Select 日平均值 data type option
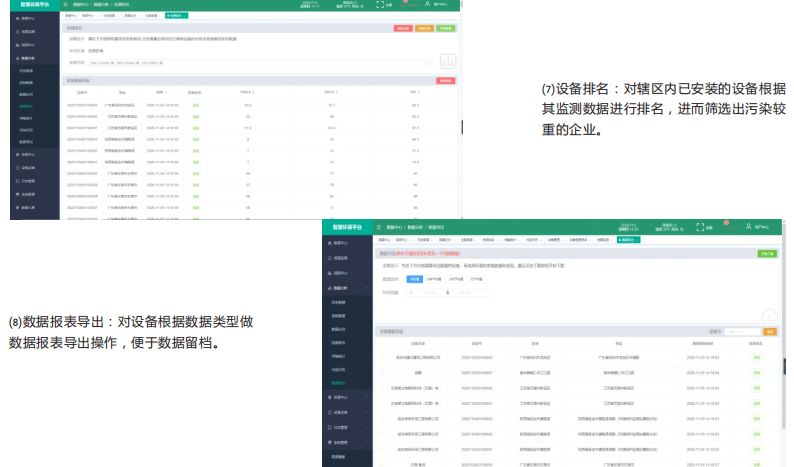Screen dimensions: 794x467 476,279
